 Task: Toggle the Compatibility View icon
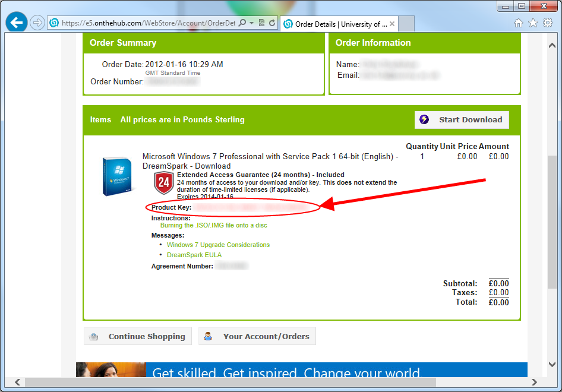pyautogui.click(x=261, y=23)
